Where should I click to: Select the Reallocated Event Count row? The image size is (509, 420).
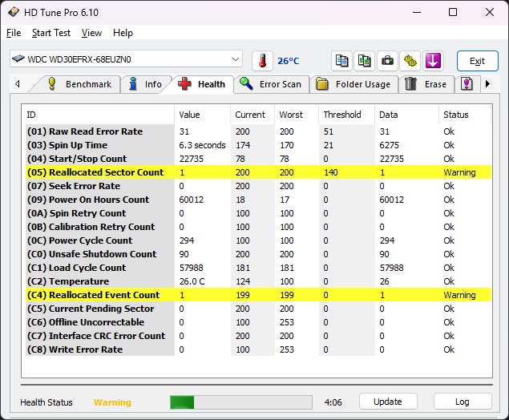(258, 295)
